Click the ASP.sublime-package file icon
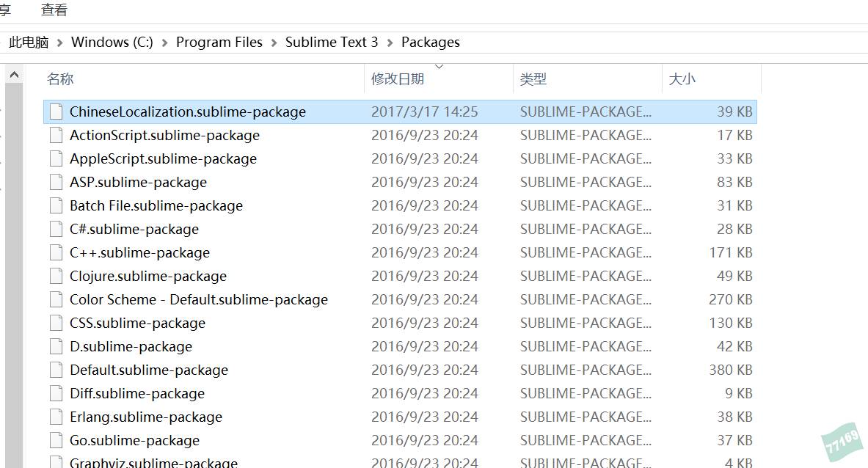The image size is (868, 468). (x=56, y=182)
